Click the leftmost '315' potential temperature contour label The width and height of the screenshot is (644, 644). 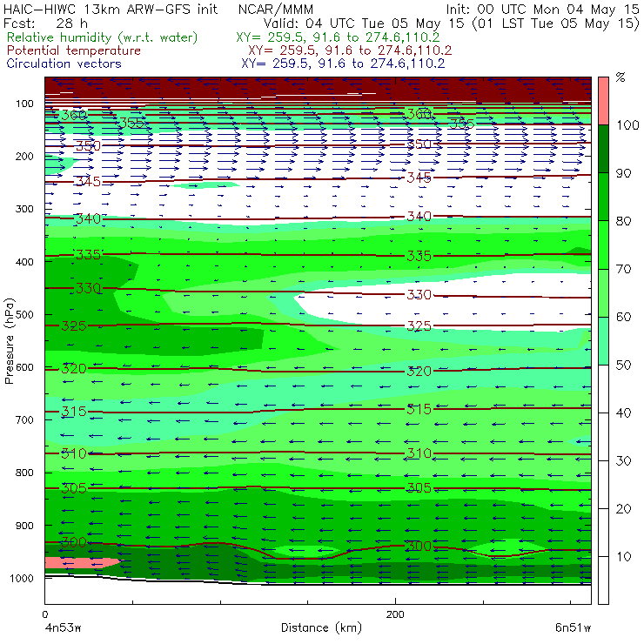pyautogui.click(x=74, y=412)
